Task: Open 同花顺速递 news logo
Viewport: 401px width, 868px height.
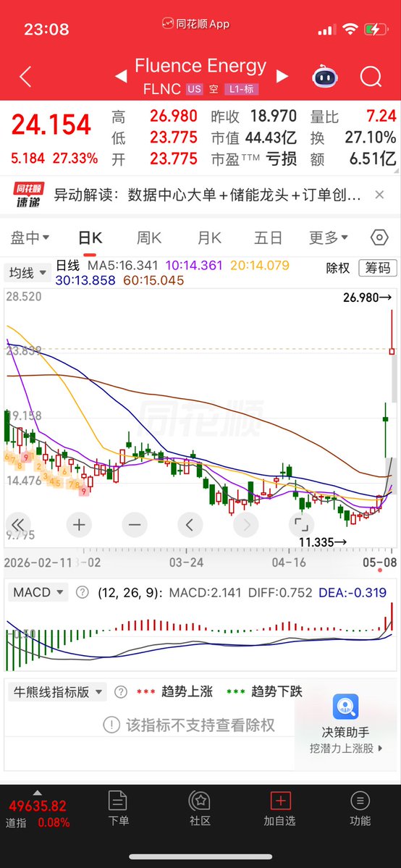Action: (x=29, y=195)
